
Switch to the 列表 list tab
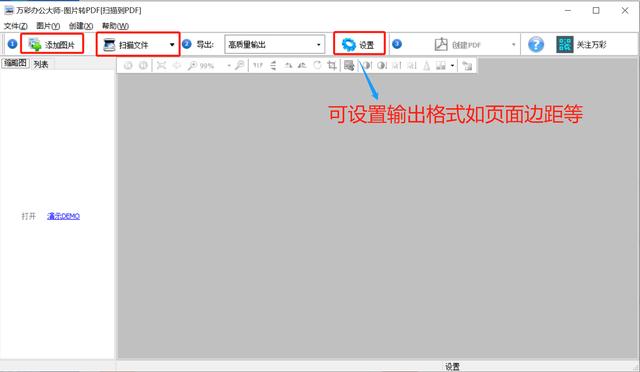pyautogui.click(x=40, y=64)
